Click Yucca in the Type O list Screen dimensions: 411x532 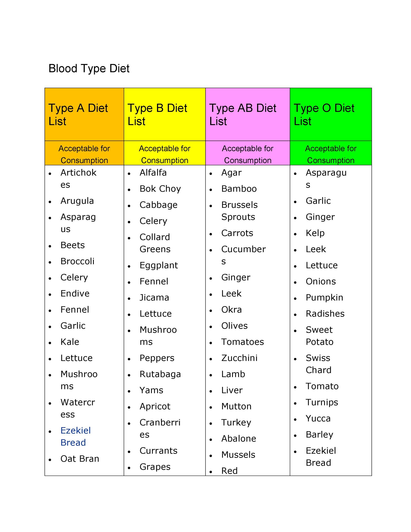[x=318, y=419]
